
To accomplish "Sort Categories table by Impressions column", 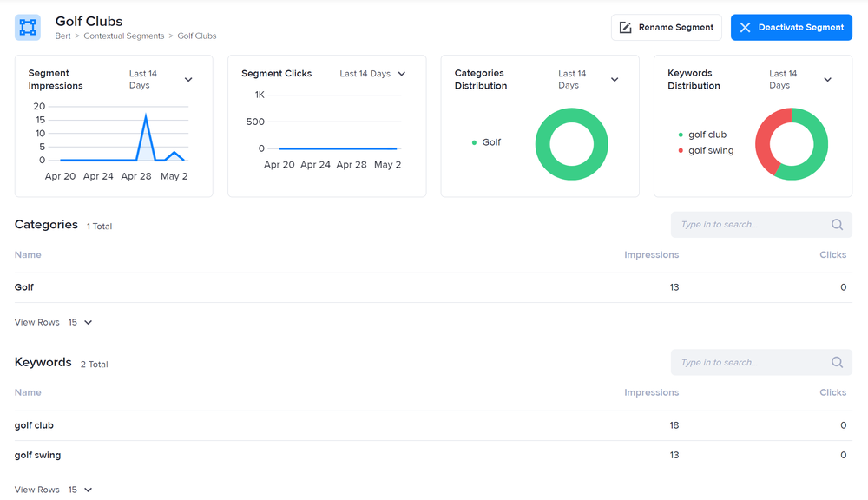I will (x=651, y=255).
